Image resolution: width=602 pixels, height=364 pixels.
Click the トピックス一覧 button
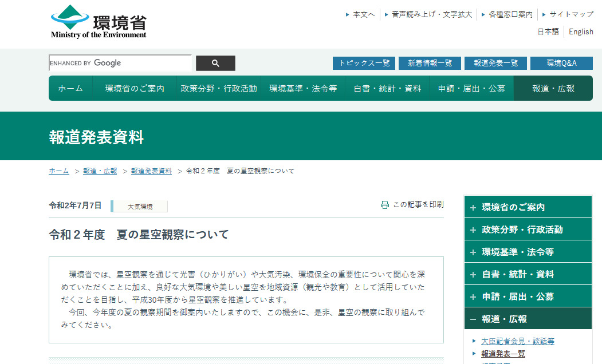(364, 63)
